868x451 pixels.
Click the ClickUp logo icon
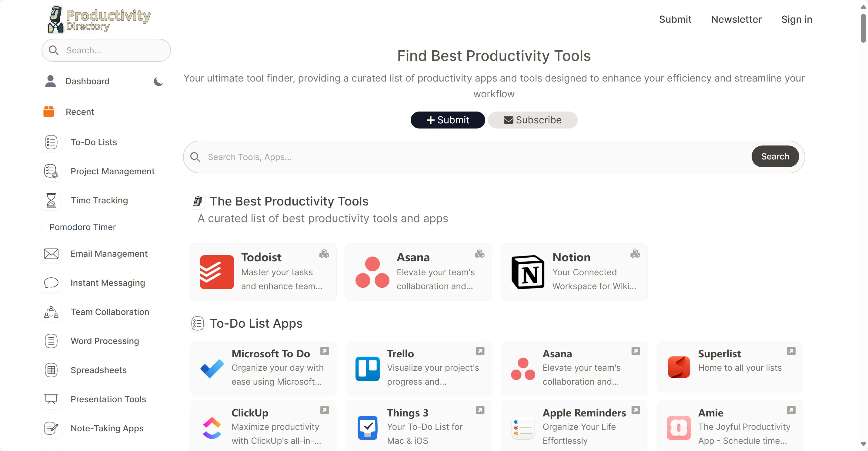[x=212, y=428]
